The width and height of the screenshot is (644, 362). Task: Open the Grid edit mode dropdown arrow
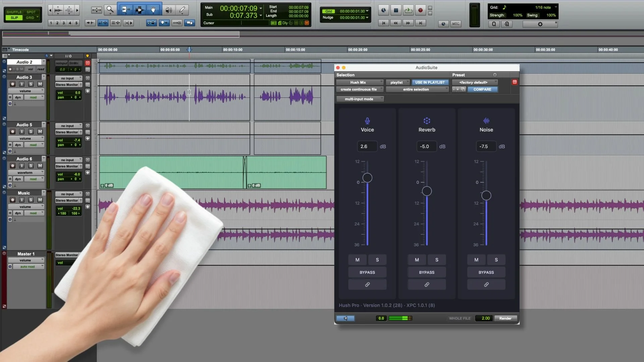[38, 17]
